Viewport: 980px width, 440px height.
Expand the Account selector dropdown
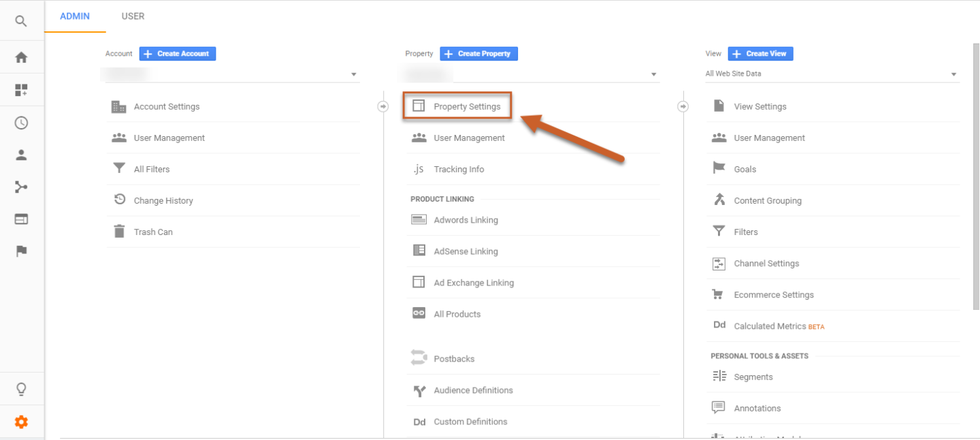point(353,74)
